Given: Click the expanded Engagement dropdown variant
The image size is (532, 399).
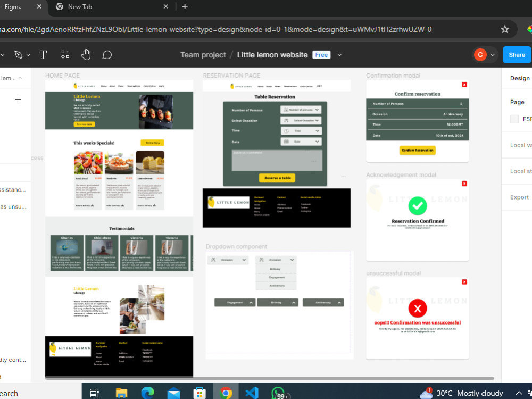Looking at the screenshot, I should pos(235,302).
